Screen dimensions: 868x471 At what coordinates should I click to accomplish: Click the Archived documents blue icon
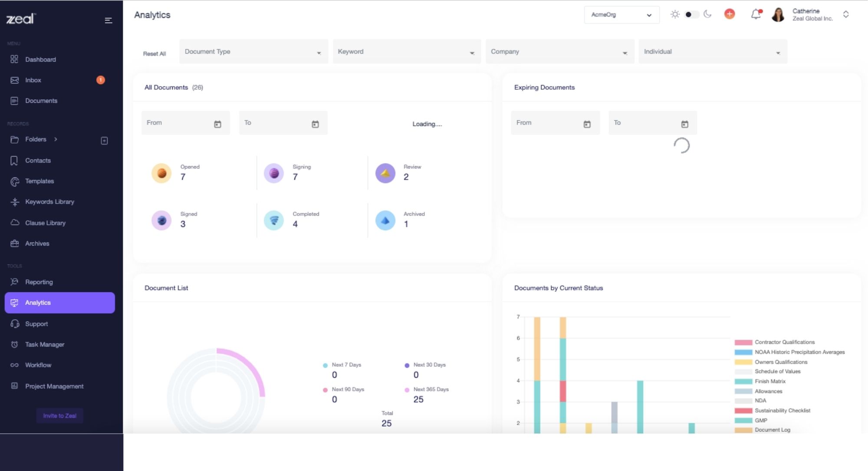click(x=385, y=221)
